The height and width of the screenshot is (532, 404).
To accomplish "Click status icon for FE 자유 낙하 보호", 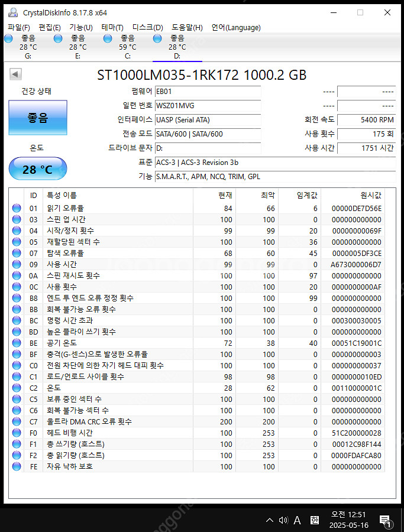I will tap(17, 466).
